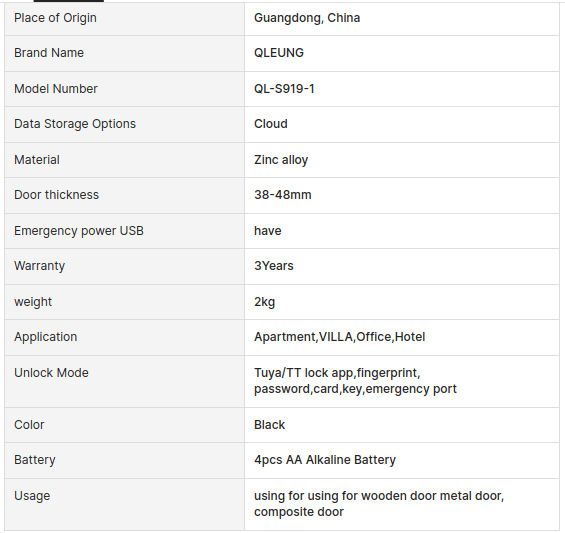Click the Door thickness label
Image resolution: width=565 pixels, height=533 pixels.
tap(56, 195)
